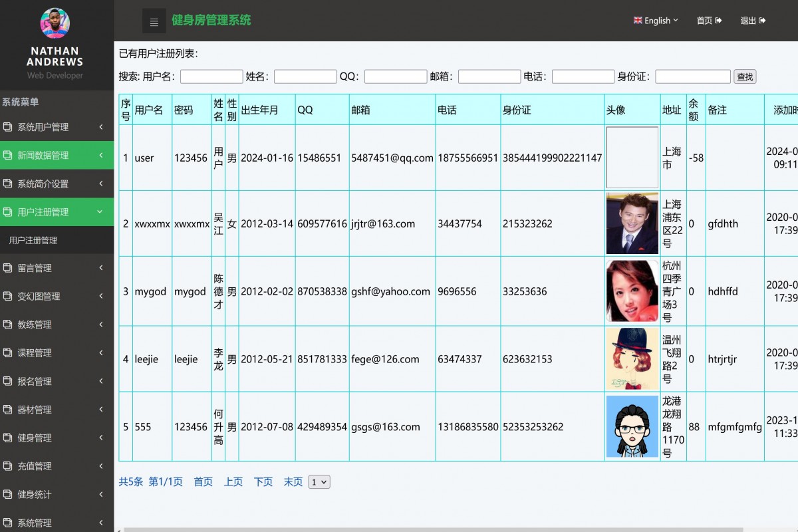798x532 pixels.
Task: Click the 姓名 search input field
Action: (x=305, y=76)
